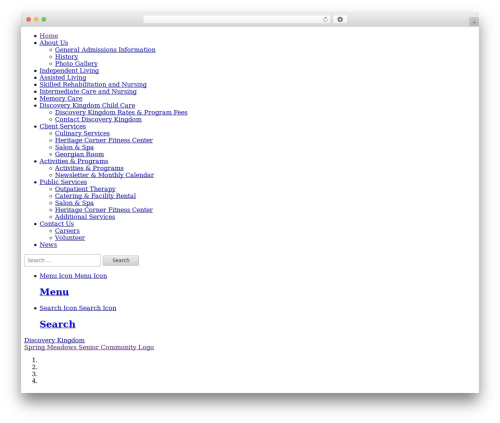Viewport: 500px width, 423px height.
Task: Open Outpatient Therapy link
Action: [85, 189]
